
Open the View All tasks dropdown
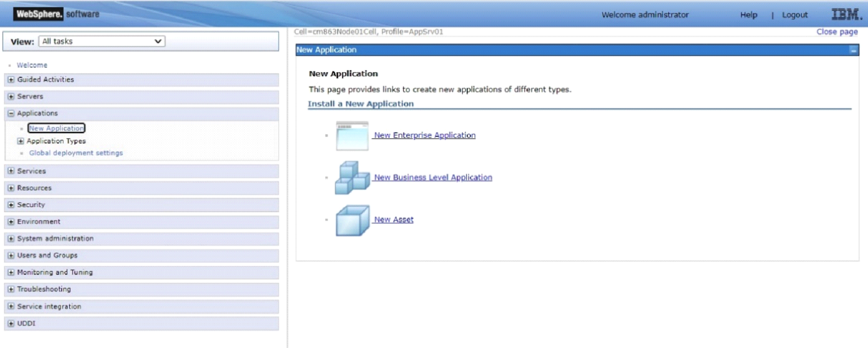point(102,41)
